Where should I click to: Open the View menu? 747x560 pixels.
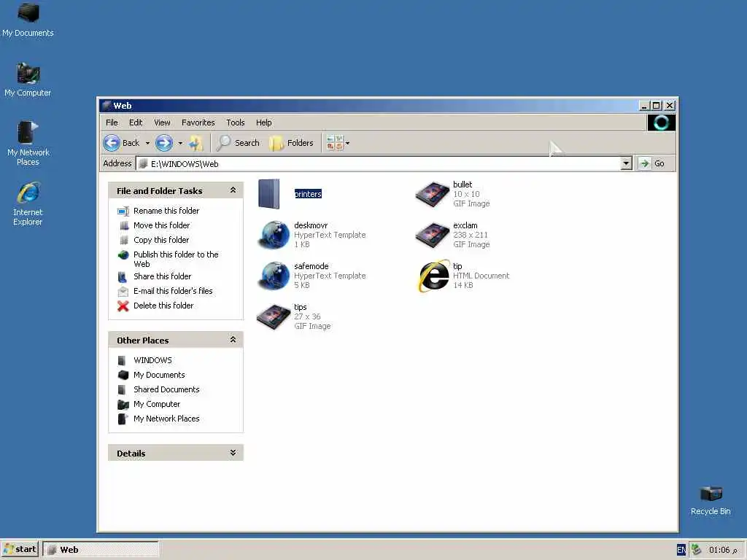(x=162, y=122)
